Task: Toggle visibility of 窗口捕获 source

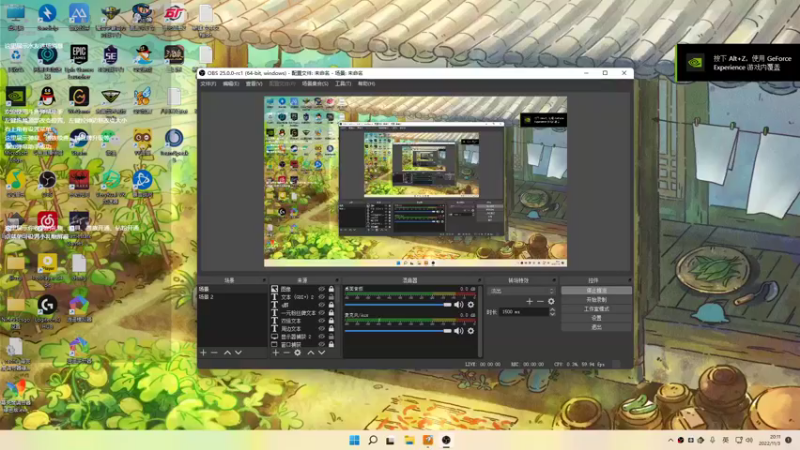Action: coord(321,344)
